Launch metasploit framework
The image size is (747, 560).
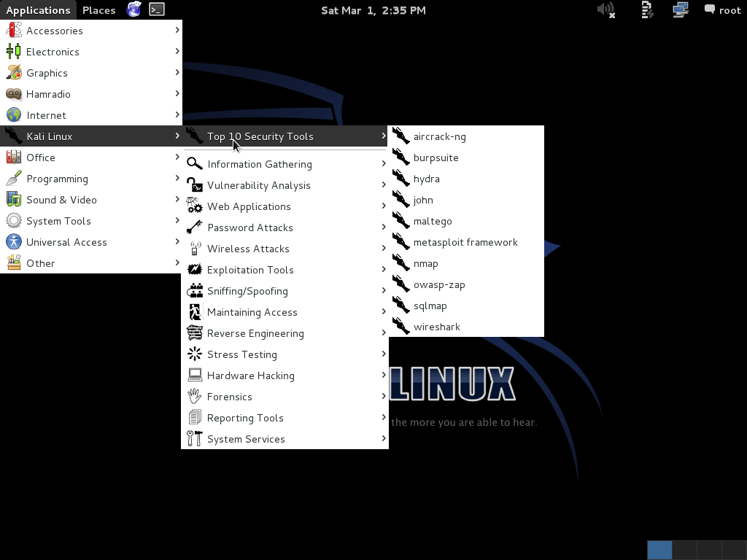466,242
